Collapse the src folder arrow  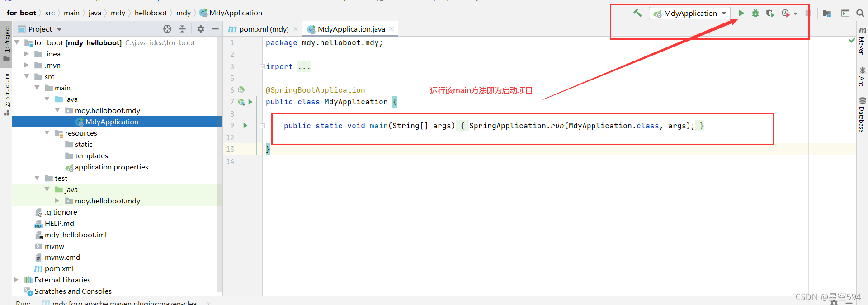pyautogui.click(x=27, y=76)
